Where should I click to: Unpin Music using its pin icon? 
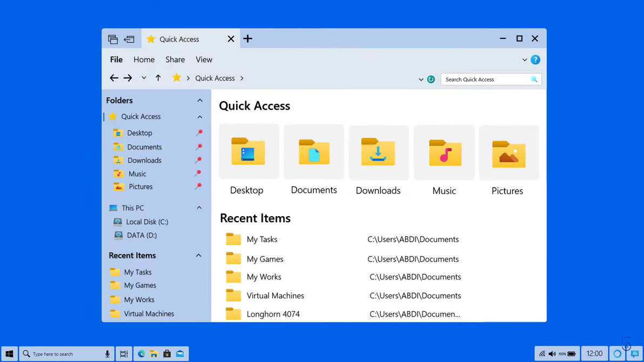tap(198, 173)
